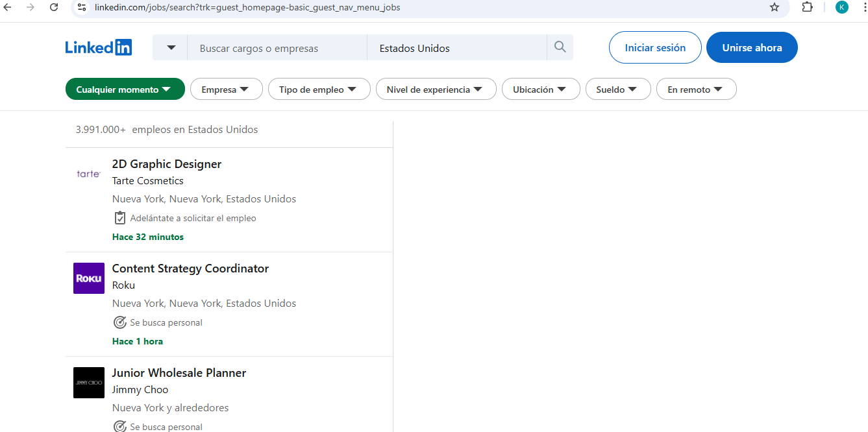Screen dimensions: 868x432
Task: Click the clipboard icon beside 'Adelántate a solicitar el empleo'
Action: [119, 217]
